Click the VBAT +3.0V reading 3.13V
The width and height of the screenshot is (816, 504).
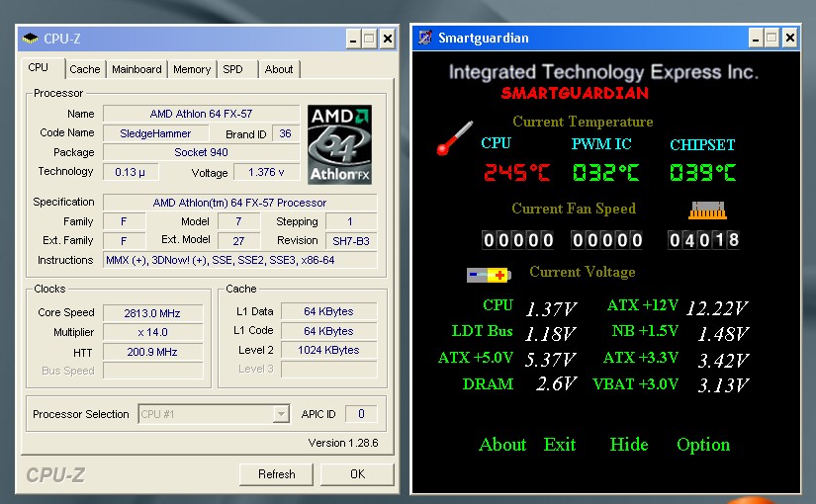pos(723,385)
